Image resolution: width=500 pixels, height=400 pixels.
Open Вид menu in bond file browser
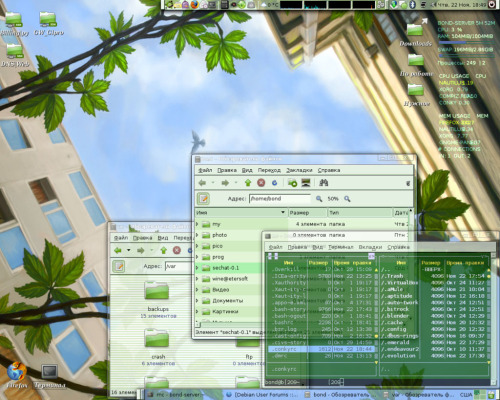tap(247, 170)
